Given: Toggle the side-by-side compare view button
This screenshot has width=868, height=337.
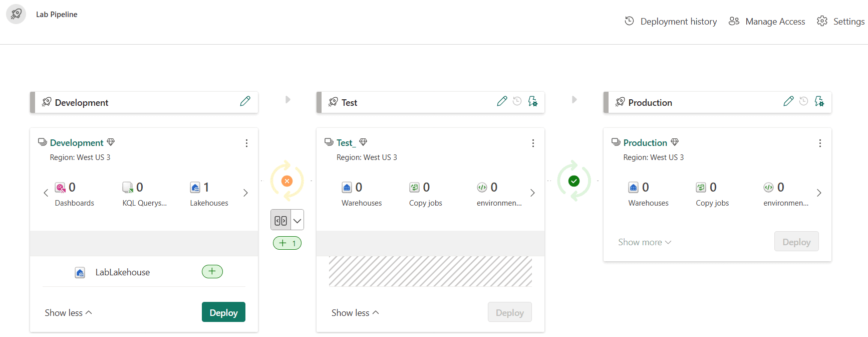Looking at the screenshot, I should click(x=281, y=220).
